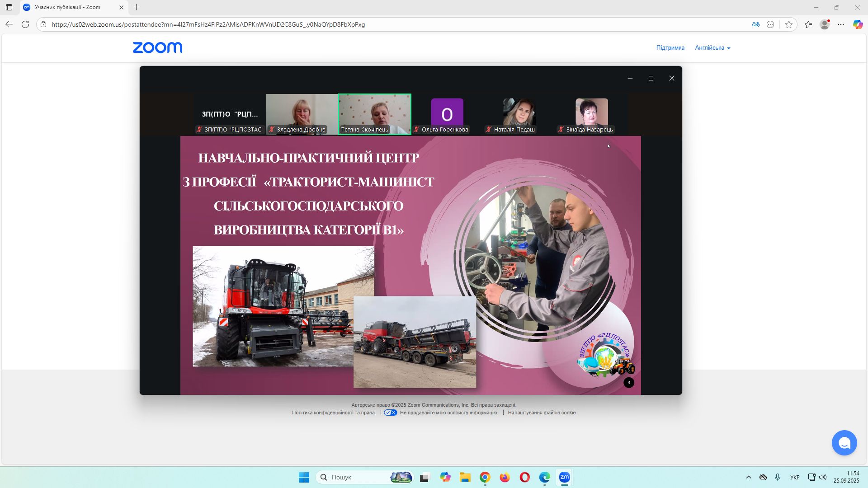
Task: Click the Zoom logo in header
Action: point(157,47)
